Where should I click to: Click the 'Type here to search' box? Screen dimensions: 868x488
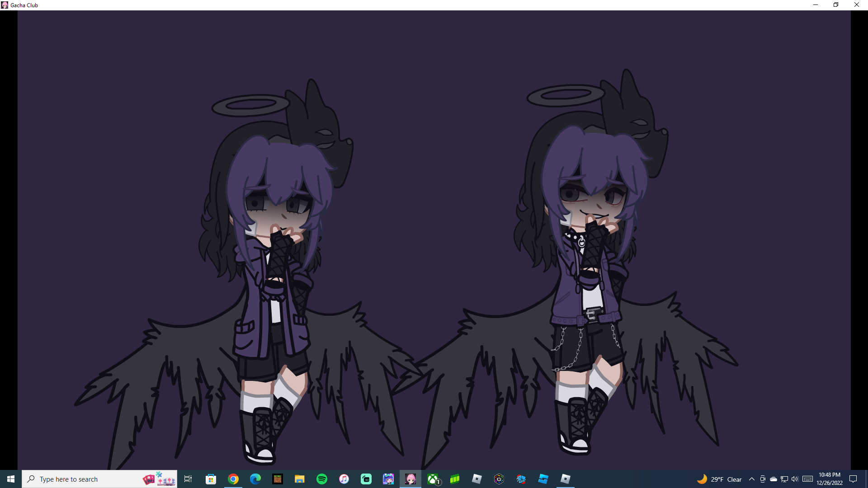99,479
